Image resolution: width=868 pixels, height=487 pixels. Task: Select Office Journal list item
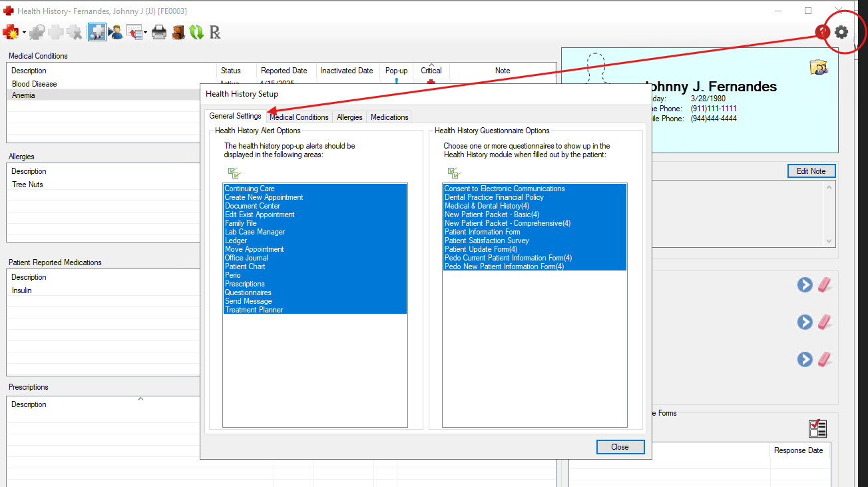click(315, 258)
